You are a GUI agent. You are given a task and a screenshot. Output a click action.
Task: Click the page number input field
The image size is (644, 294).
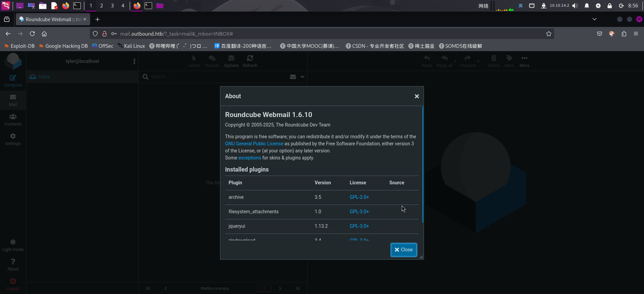coord(264,288)
